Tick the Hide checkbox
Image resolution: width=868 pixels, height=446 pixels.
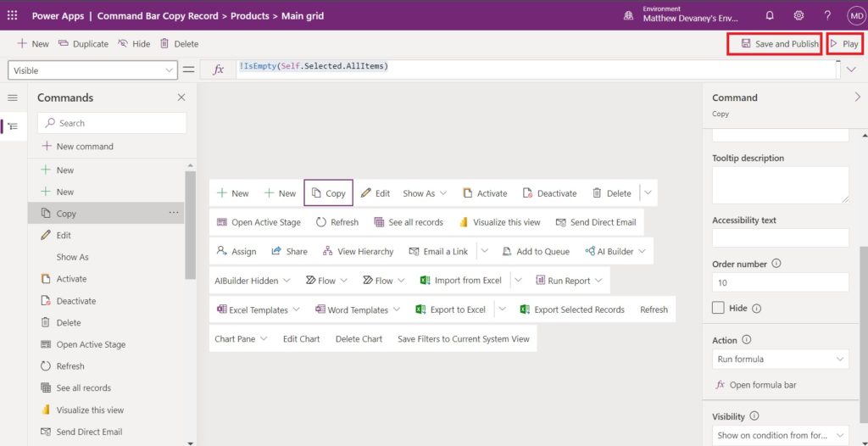pyautogui.click(x=718, y=308)
